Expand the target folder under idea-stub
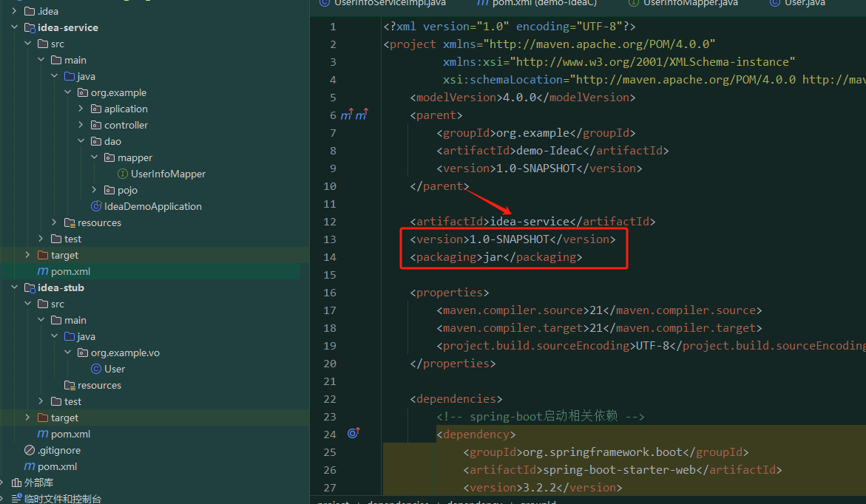866x504 pixels. pyautogui.click(x=27, y=418)
